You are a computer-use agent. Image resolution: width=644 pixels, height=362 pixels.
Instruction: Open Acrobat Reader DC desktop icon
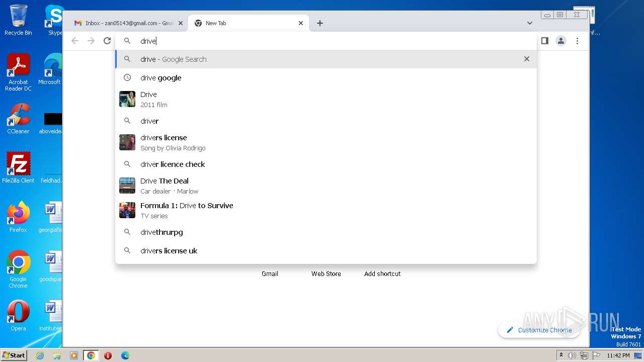tap(18, 73)
